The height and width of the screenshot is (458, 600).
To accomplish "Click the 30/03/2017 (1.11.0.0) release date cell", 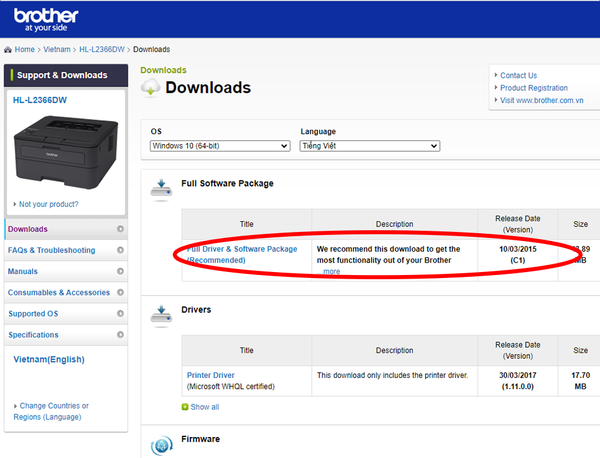I will [517, 381].
